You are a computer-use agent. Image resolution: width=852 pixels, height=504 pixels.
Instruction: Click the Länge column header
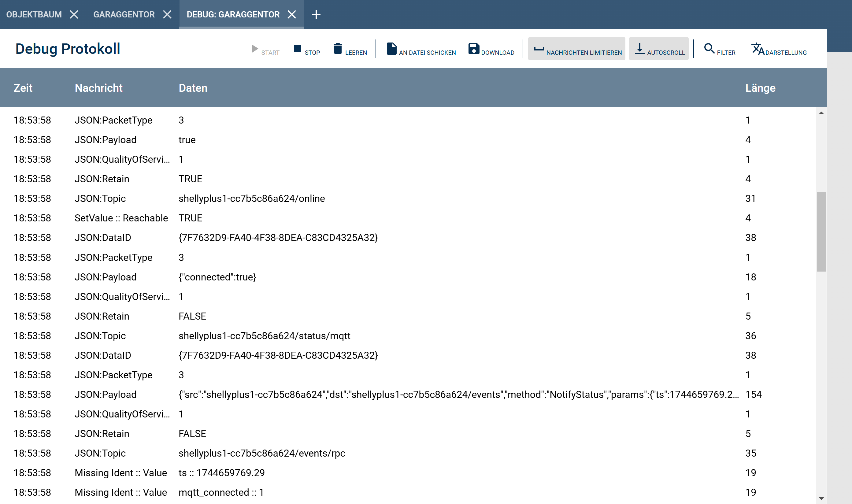(x=760, y=88)
